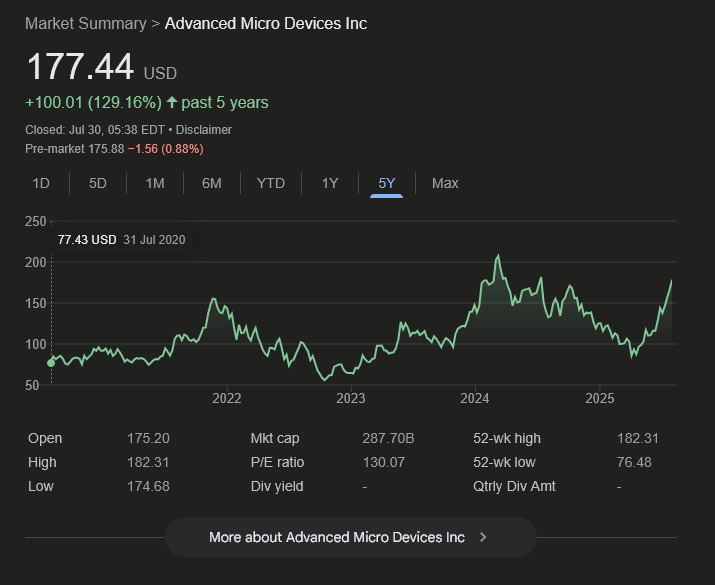Image resolution: width=715 pixels, height=585 pixels.
Task: Click the 2022 x-axis label
Action: tap(227, 399)
